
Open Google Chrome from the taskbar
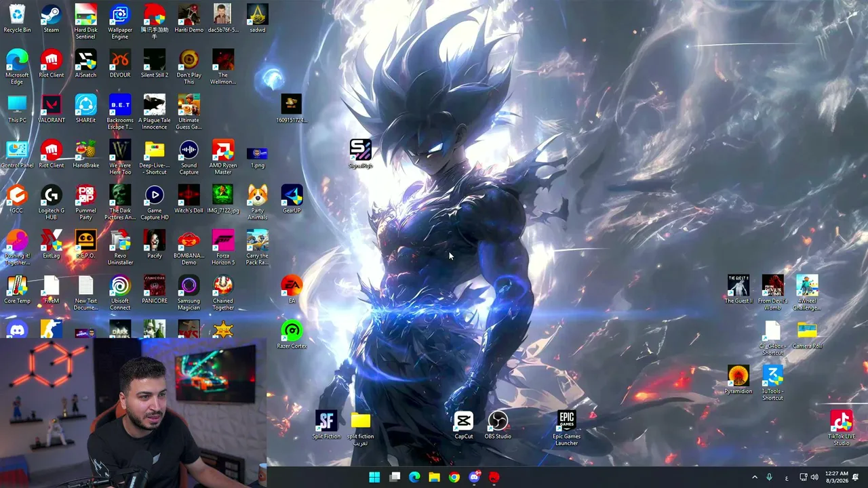454,477
